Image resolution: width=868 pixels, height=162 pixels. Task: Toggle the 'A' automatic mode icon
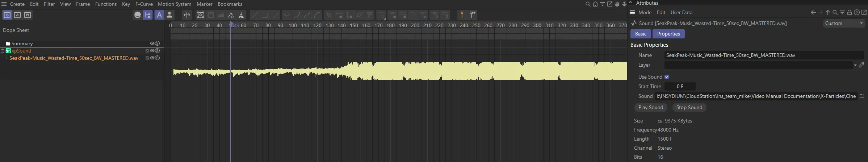pyautogui.click(x=159, y=15)
